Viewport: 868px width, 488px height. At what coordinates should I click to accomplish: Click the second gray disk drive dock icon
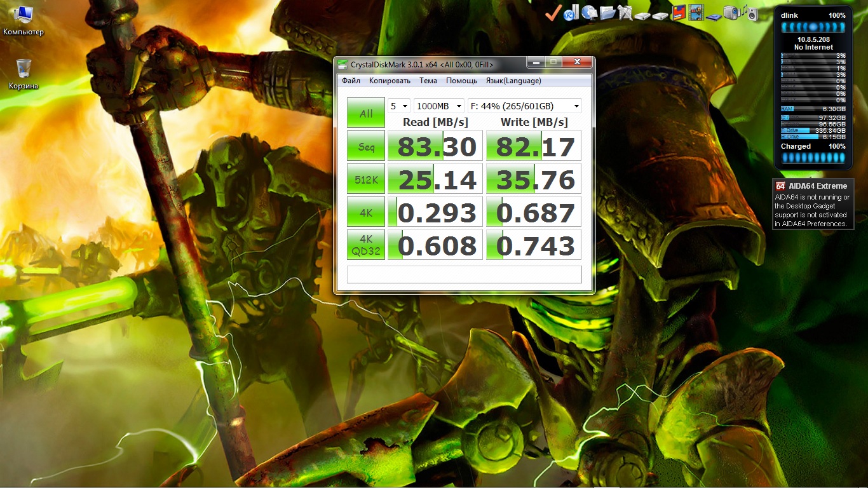(x=660, y=16)
